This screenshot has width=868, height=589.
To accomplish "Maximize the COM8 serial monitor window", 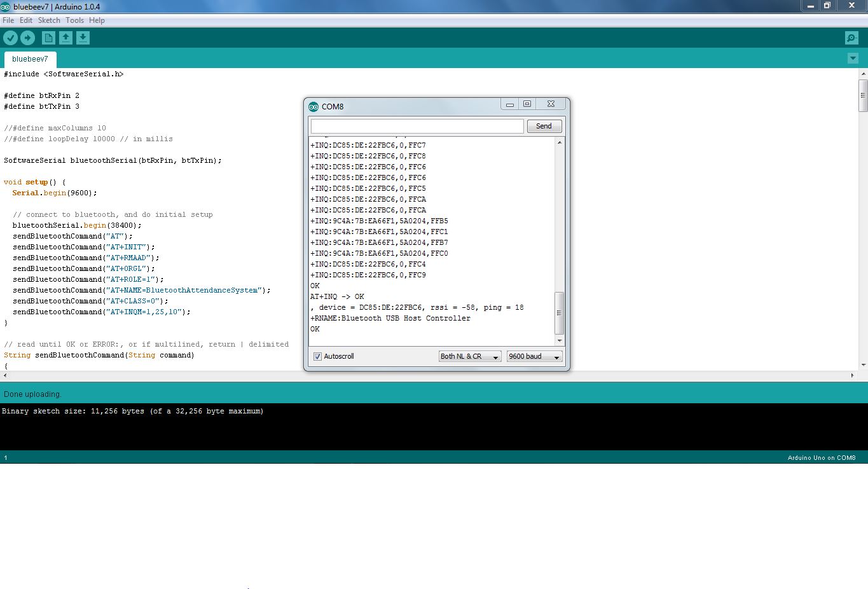I will click(527, 104).
